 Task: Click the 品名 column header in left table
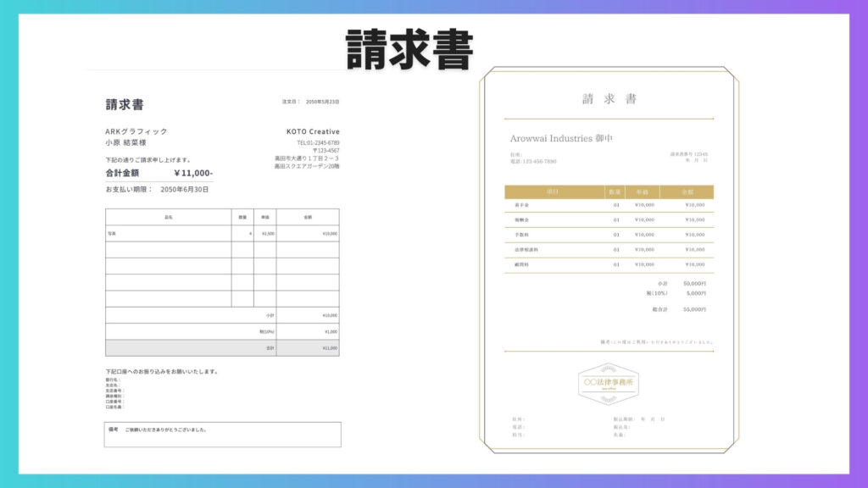(x=168, y=218)
